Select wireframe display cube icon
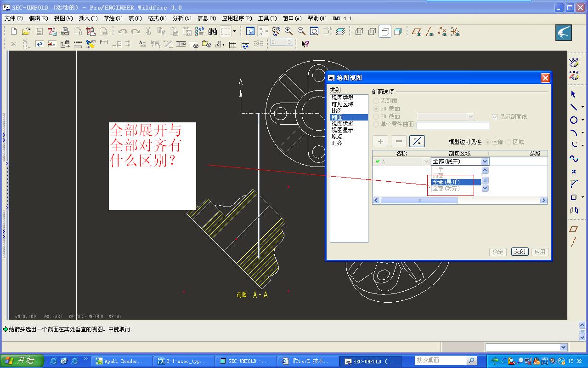The image size is (588, 368). click(x=359, y=31)
